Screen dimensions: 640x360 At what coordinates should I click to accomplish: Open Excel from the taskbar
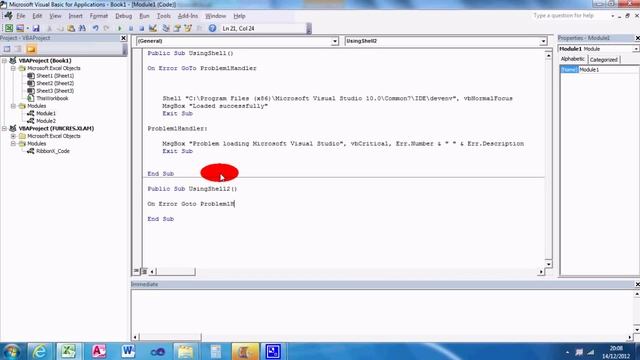click(68, 351)
